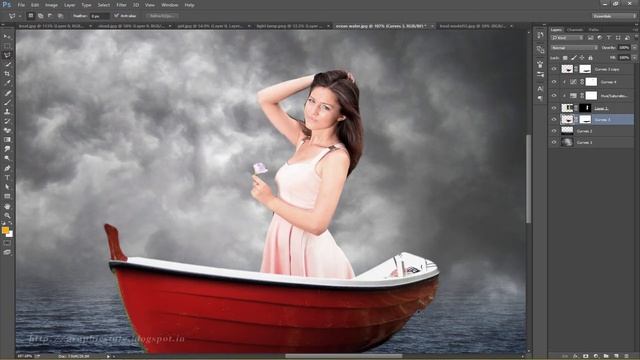Select the Magic Wand tool
640x360 pixels.
[7, 64]
